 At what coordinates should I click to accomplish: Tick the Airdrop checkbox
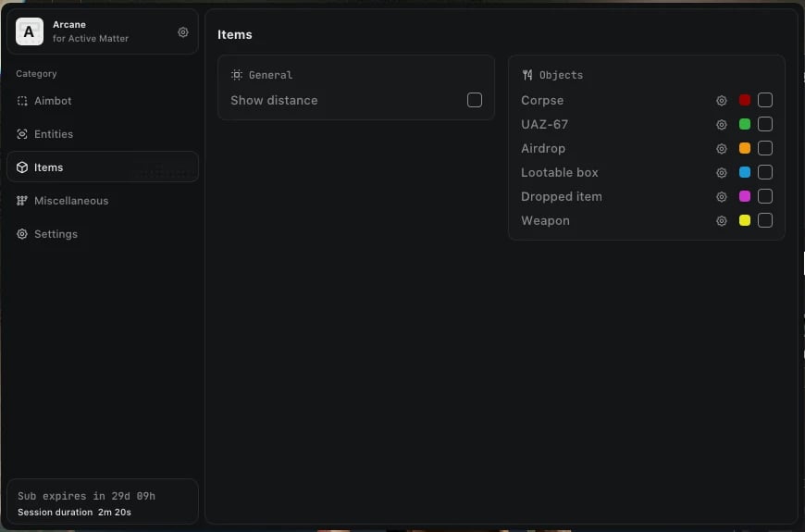(x=765, y=148)
